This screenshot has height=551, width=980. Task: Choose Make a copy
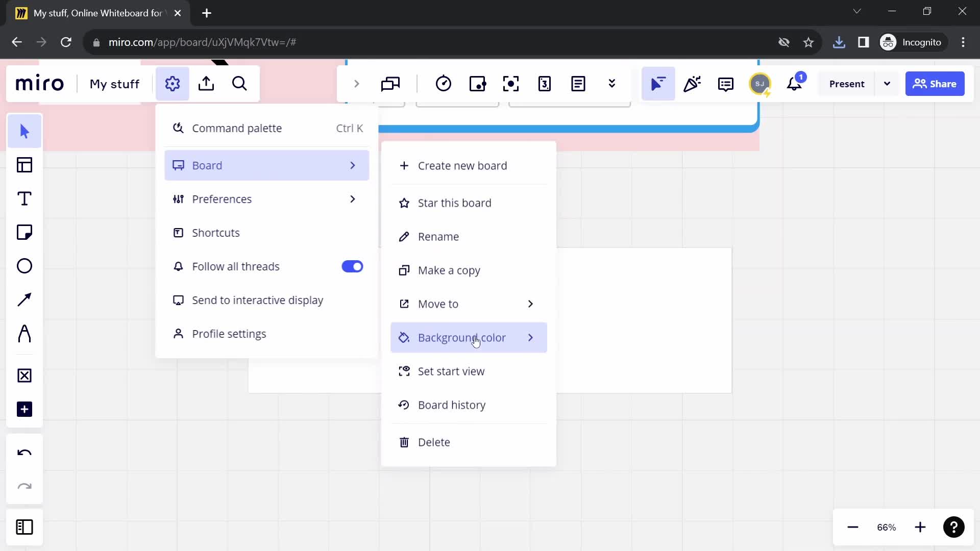pyautogui.click(x=469, y=270)
